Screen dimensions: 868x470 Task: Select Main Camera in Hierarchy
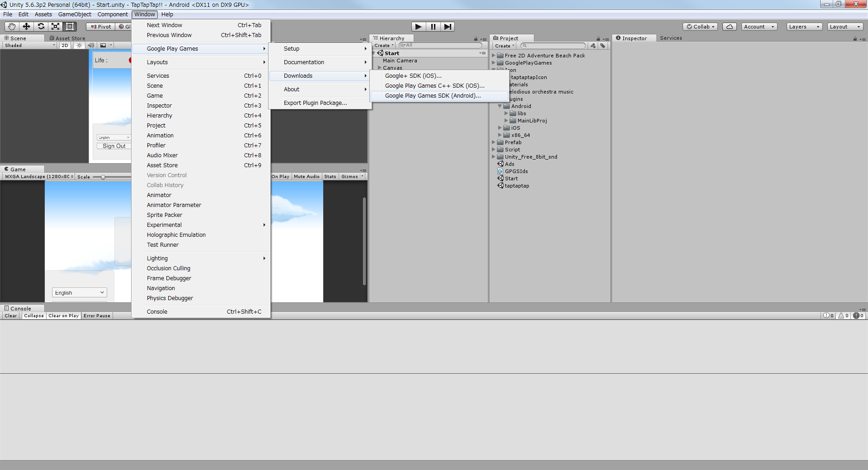tap(400, 61)
